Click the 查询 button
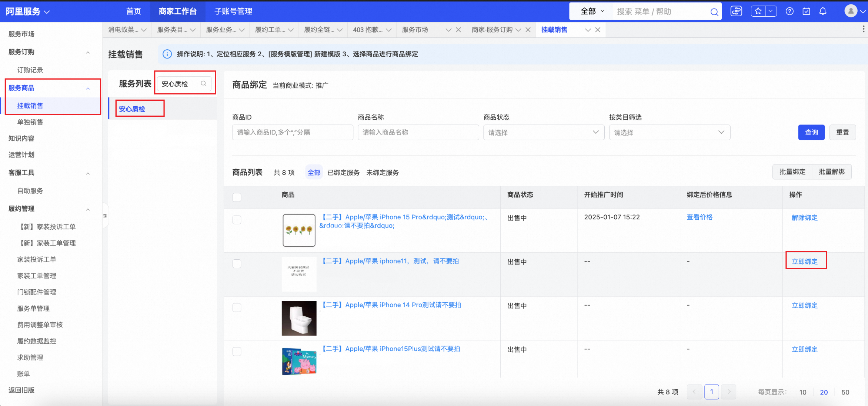This screenshot has height=406, width=868. (x=811, y=132)
